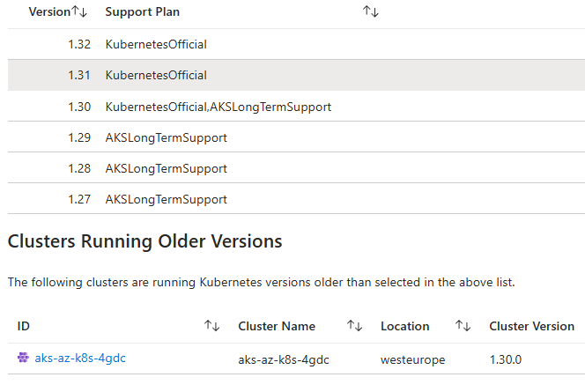Sort by Support Plan column arrows
The image size is (585, 392).
pos(370,12)
